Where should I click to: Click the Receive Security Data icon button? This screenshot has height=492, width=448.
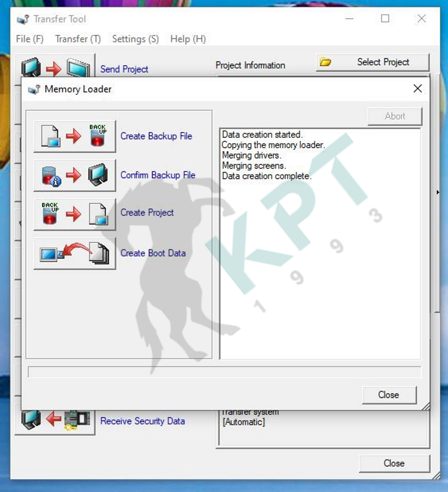55,422
